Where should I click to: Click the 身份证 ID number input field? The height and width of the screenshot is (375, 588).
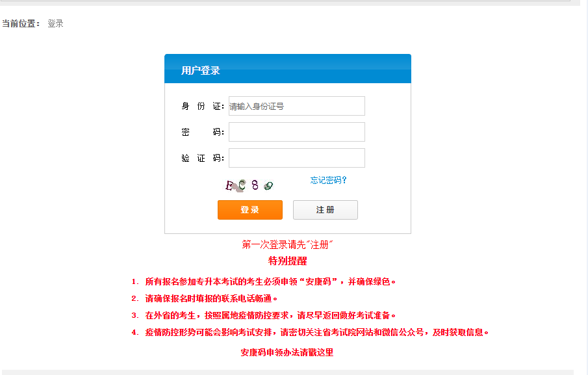[x=296, y=106]
